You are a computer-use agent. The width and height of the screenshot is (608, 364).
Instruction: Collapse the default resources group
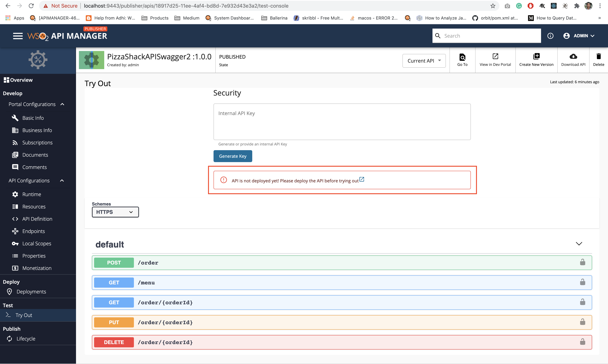(579, 244)
